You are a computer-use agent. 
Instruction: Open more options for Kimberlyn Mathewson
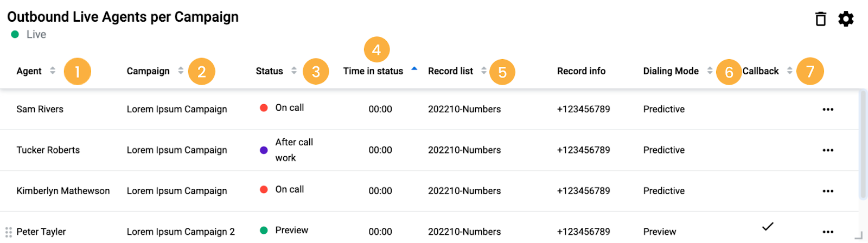click(x=828, y=191)
